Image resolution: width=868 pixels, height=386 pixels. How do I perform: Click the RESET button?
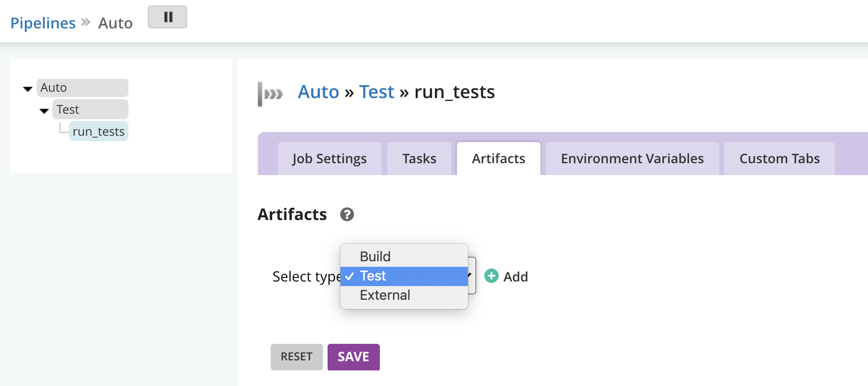296,357
